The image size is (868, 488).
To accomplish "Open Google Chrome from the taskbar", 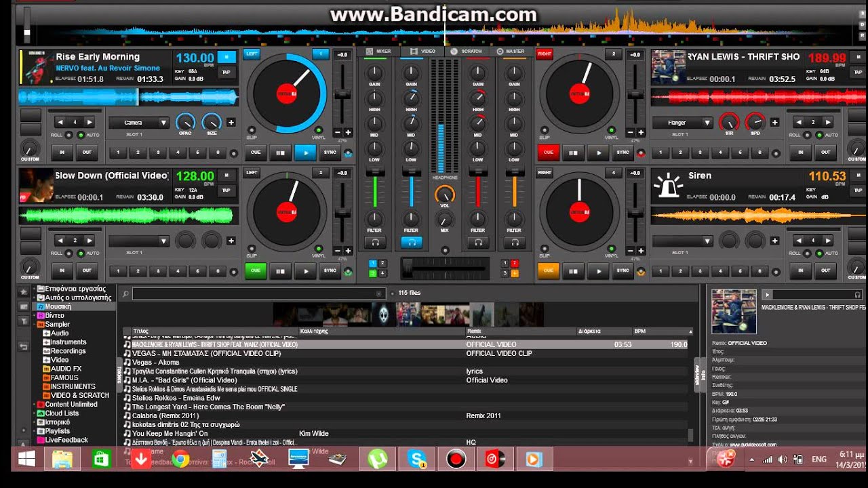I will 180,459.
